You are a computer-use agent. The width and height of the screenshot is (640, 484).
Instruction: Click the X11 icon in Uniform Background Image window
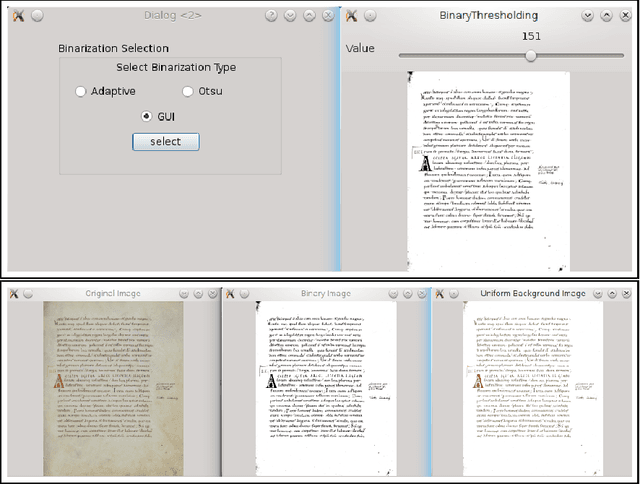coord(440,293)
